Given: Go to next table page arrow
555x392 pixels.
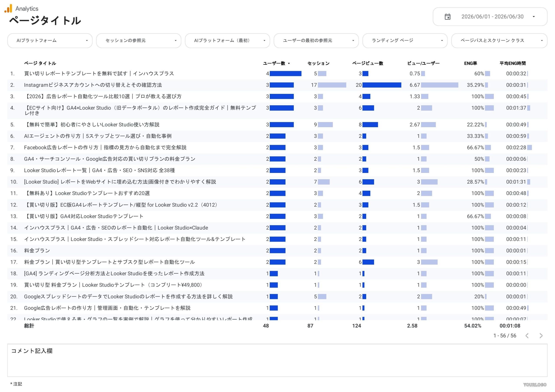Looking at the screenshot, I should pos(541,336).
